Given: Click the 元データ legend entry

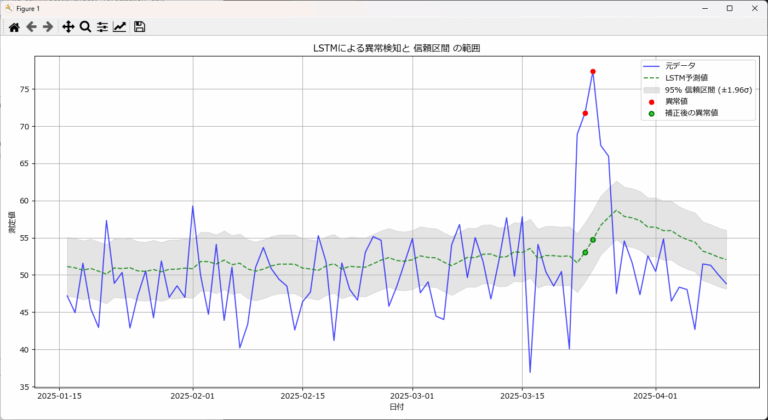Looking at the screenshot, I should (x=679, y=65).
